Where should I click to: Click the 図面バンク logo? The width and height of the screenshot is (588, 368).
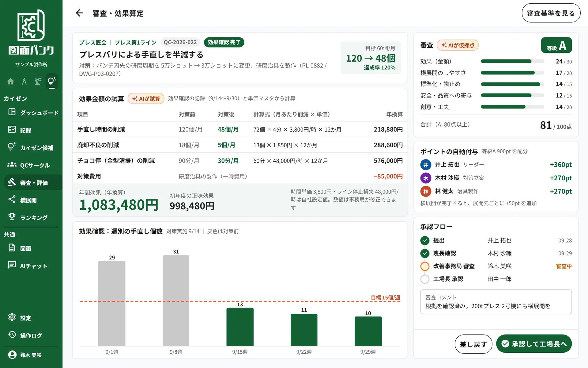pyautogui.click(x=31, y=33)
